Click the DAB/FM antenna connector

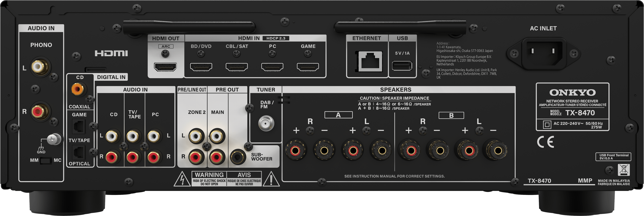pos(266,123)
